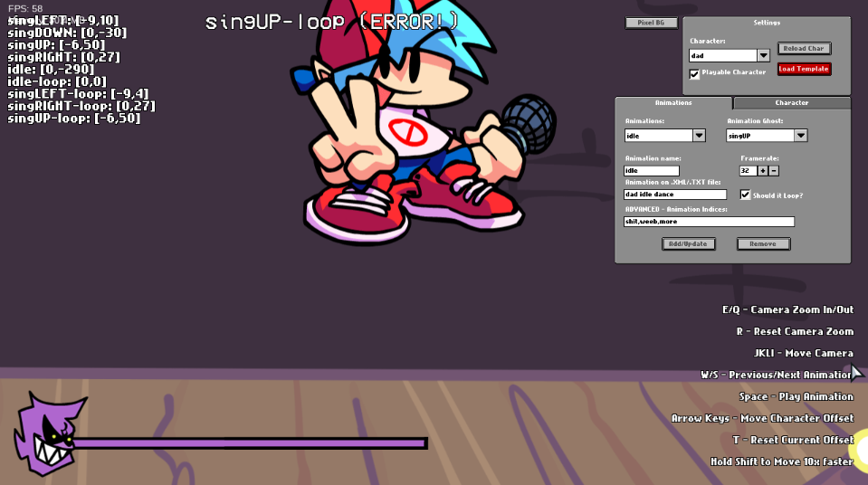868x485 pixels.
Task: Click the red Load Template button
Action: [804, 69]
